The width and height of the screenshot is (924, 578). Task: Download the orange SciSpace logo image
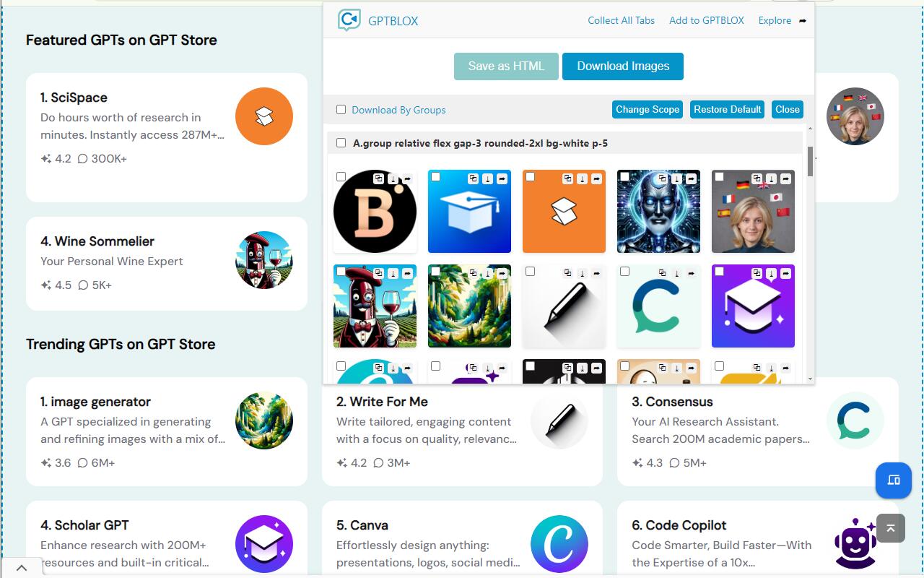pyautogui.click(x=582, y=178)
